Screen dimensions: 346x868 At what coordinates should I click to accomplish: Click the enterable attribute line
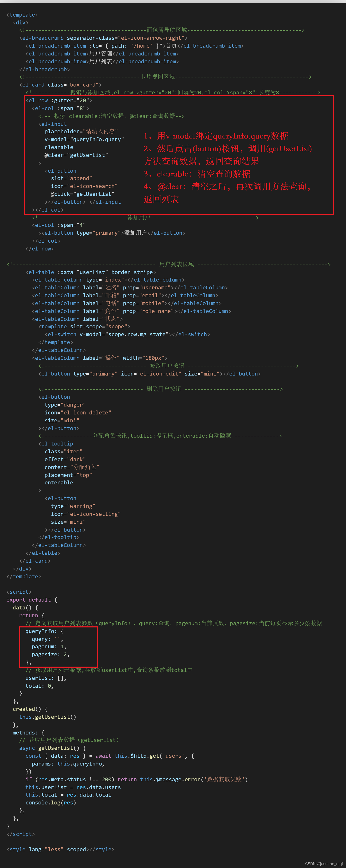coord(59,483)
